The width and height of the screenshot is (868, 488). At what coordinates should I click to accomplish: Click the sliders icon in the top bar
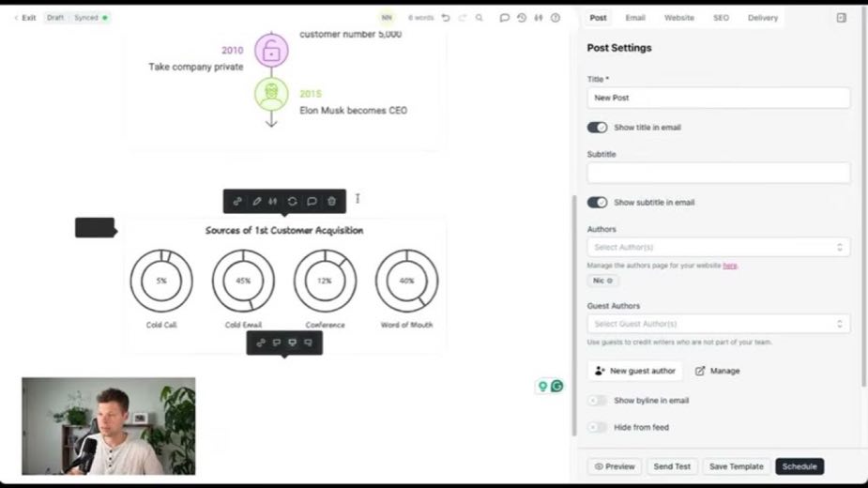click(538, 18)
